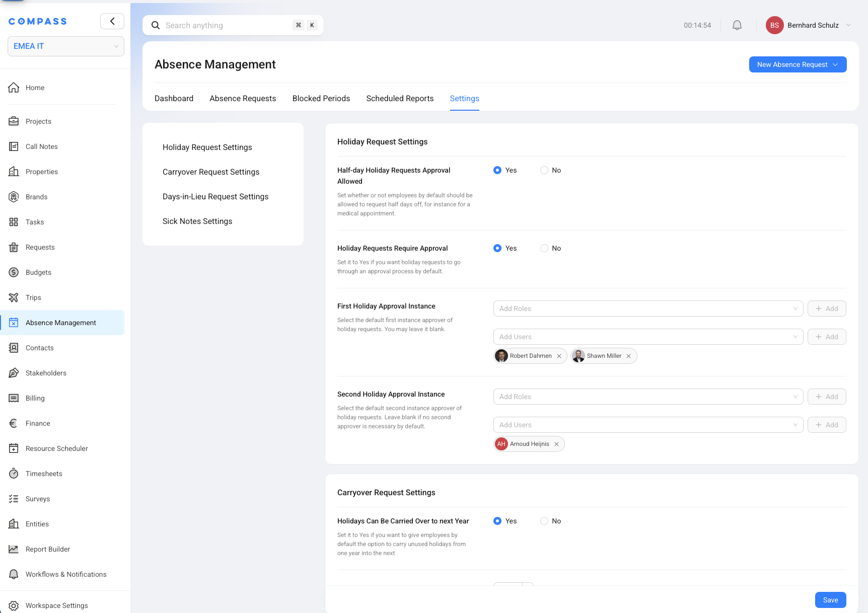Image resolution: width=868 pixels, height=613 pixels.
Task: Click the Budgets dollar icon
Action: 14,272
